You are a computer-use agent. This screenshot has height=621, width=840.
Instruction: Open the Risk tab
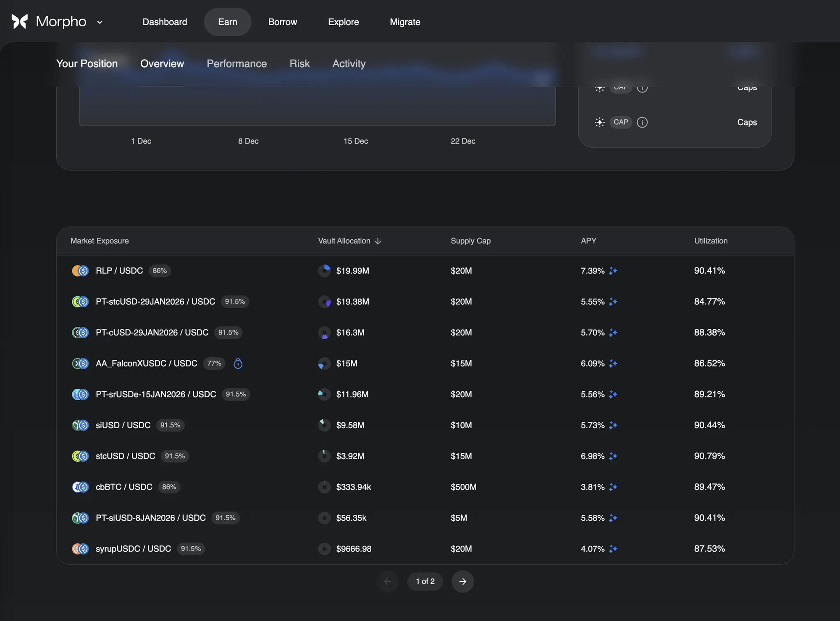[x=299, y=64]
